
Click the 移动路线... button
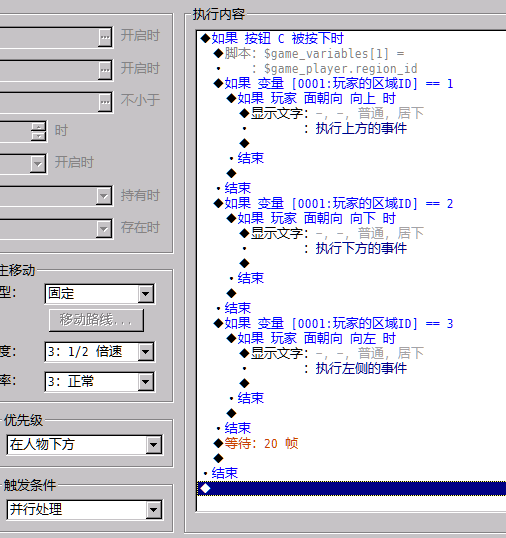coord(96,320)
